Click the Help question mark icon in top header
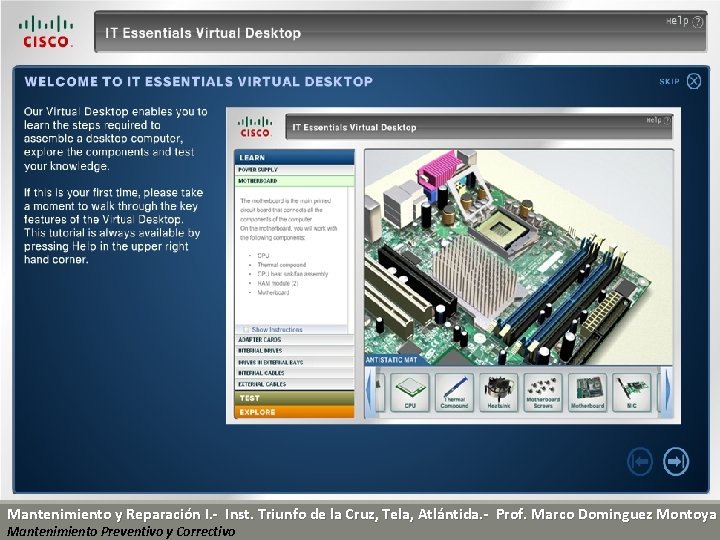 (x=698, y=22)
